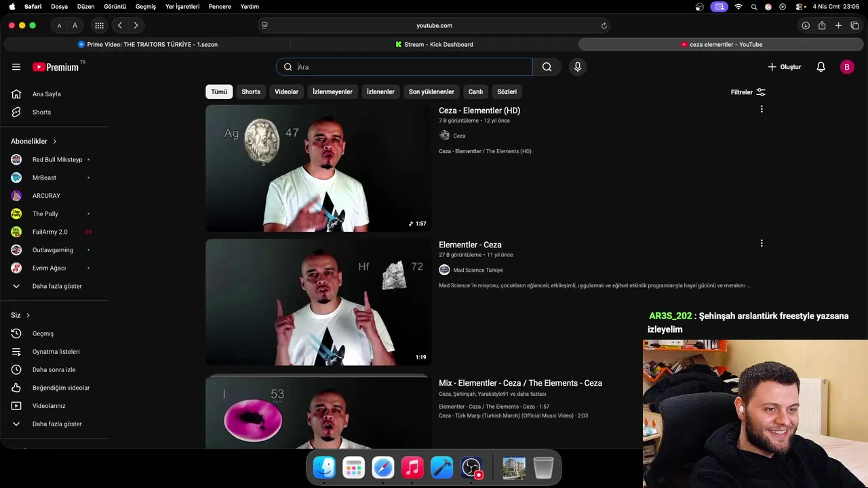Open the account avatar B menu

846,67
